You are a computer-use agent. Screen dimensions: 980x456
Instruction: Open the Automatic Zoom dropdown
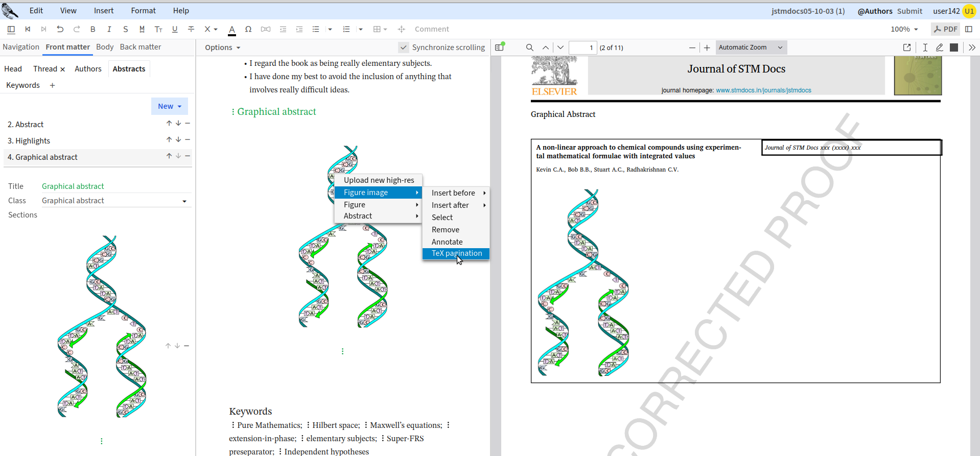(x=751, y=47)
